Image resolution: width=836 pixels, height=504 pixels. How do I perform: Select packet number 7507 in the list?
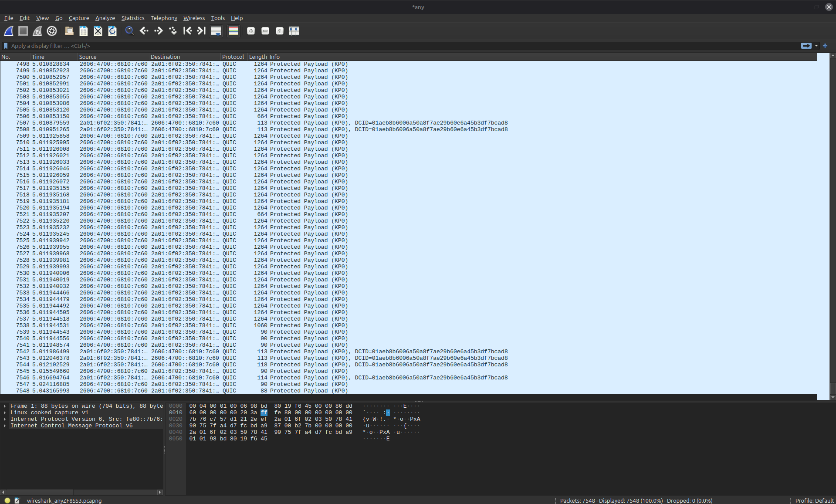pos(408,123)
